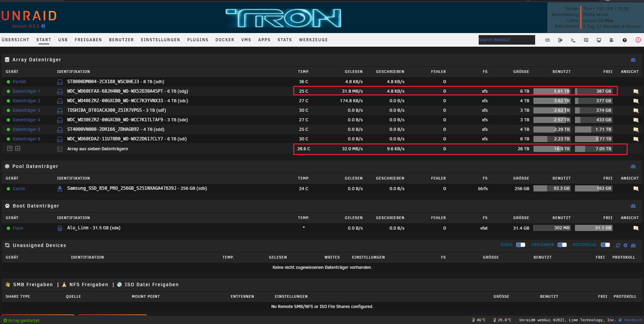This screenshot has width=644, height=324.
Task: Click the SMB Freigaben heading
Action: tap(33, 284)
